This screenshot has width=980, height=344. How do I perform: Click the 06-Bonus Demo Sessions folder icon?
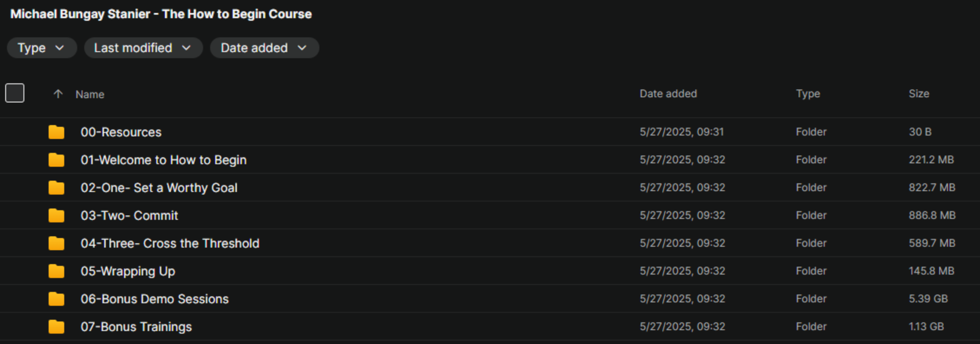56,299
